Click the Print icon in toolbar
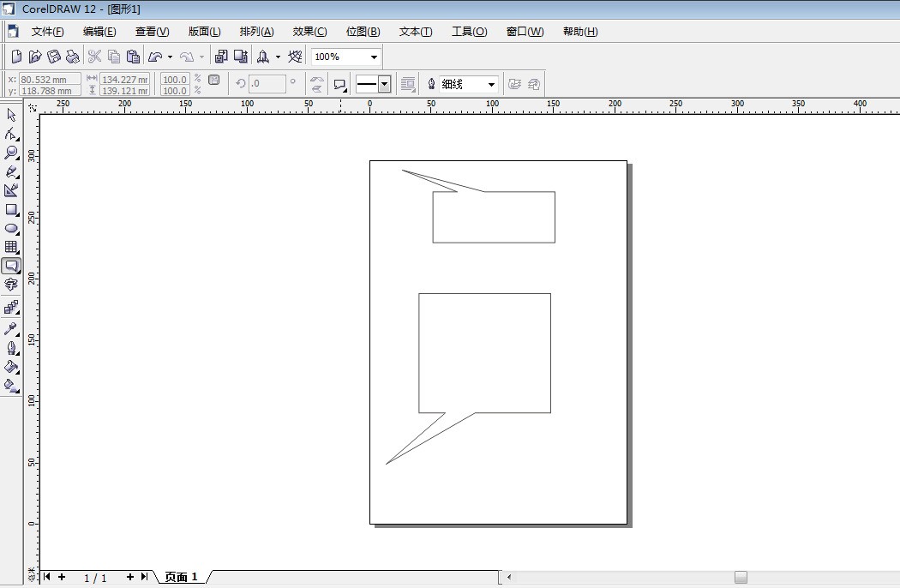The width and height of the screenshot is (900, 588). pyautogui.click(x=73, y=57)
